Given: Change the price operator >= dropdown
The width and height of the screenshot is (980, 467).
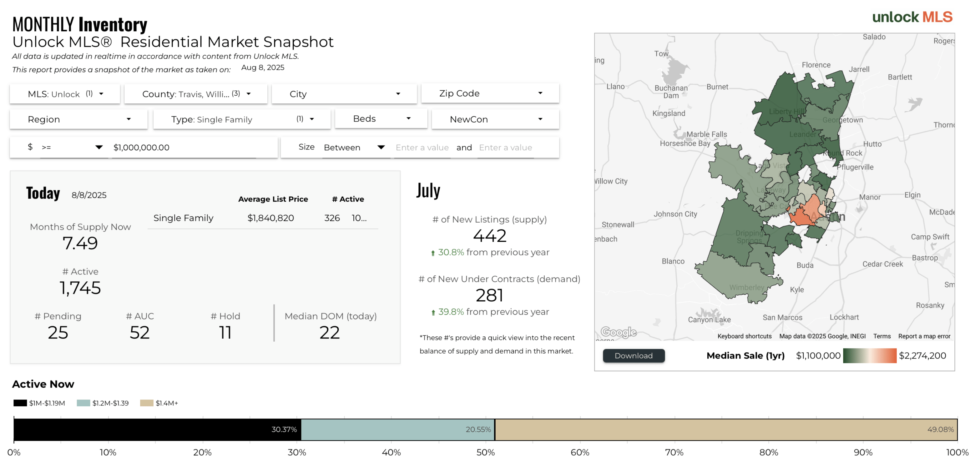Looking at the screenshot, I should click(72, 148).
